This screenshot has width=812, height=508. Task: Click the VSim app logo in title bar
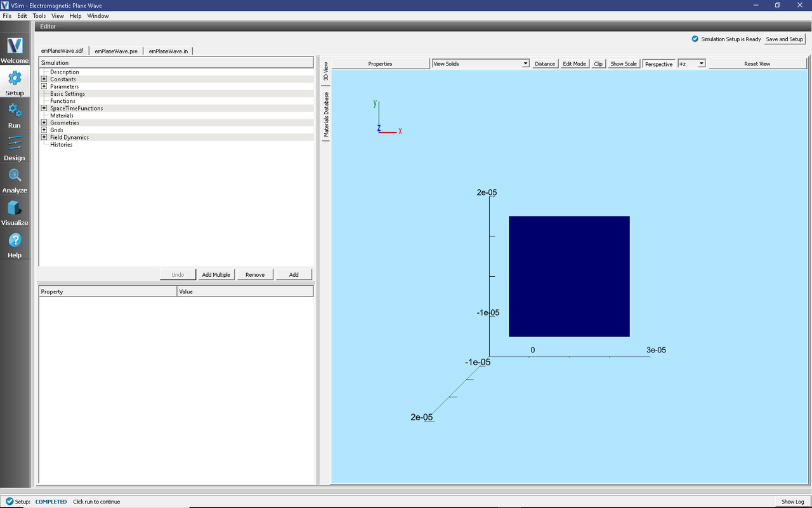click(5, 5)
